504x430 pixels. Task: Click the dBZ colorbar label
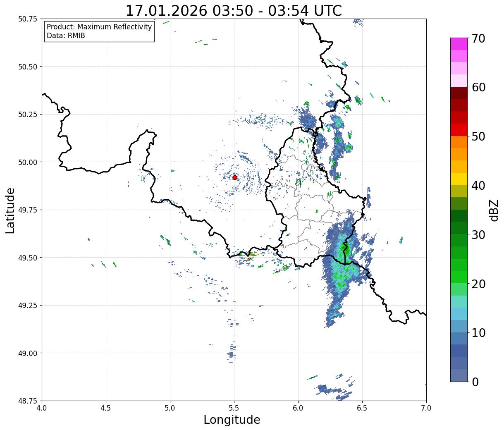[x=494, y=210]
